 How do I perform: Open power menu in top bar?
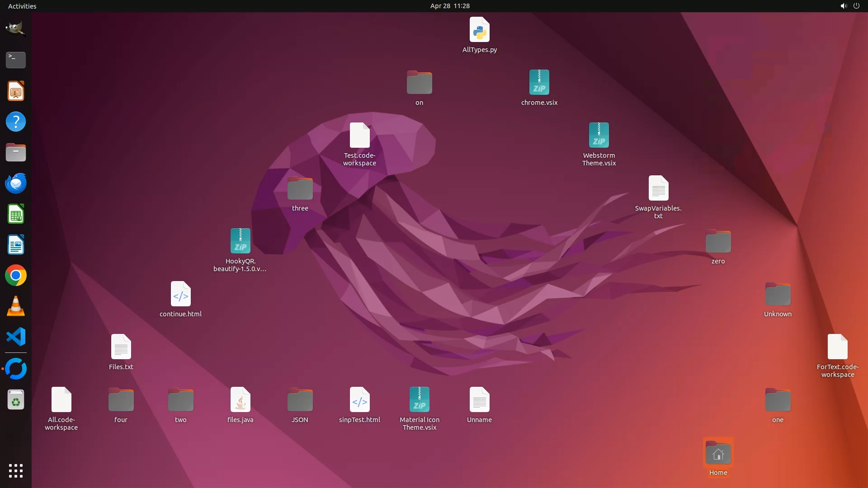856,6
